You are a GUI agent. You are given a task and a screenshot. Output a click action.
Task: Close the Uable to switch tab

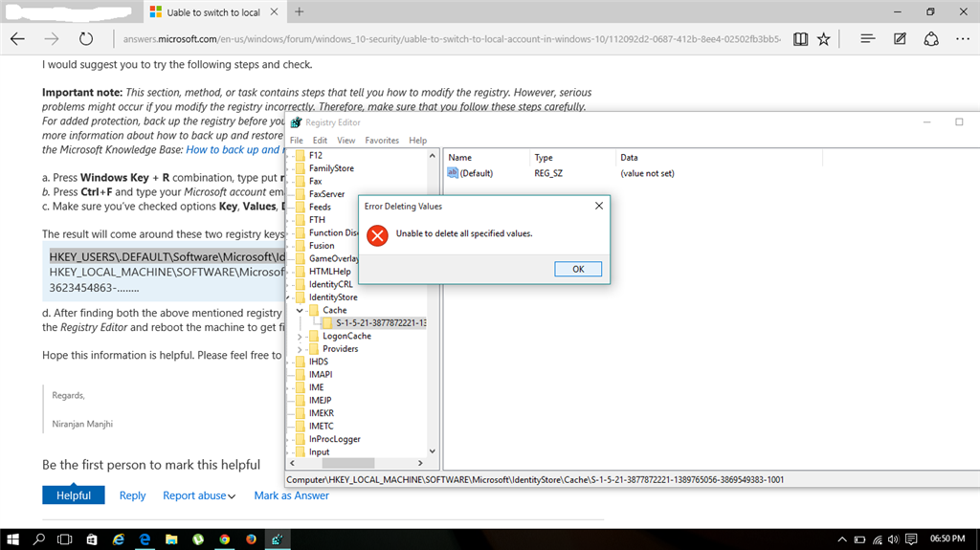[274, 11]
